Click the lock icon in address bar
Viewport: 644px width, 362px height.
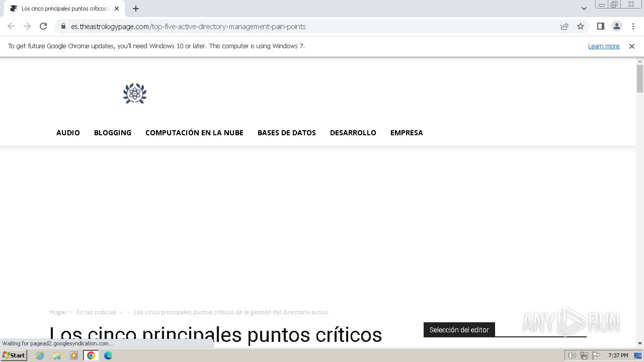tap(63, 27)
